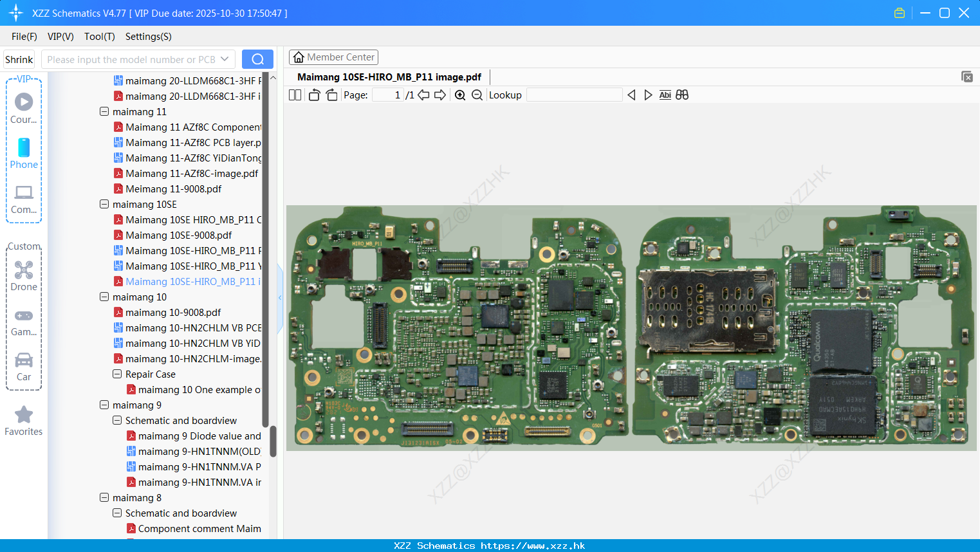Zoom out of the PDF image
Screen dimensions: 980x552
[x=477, y=95]
